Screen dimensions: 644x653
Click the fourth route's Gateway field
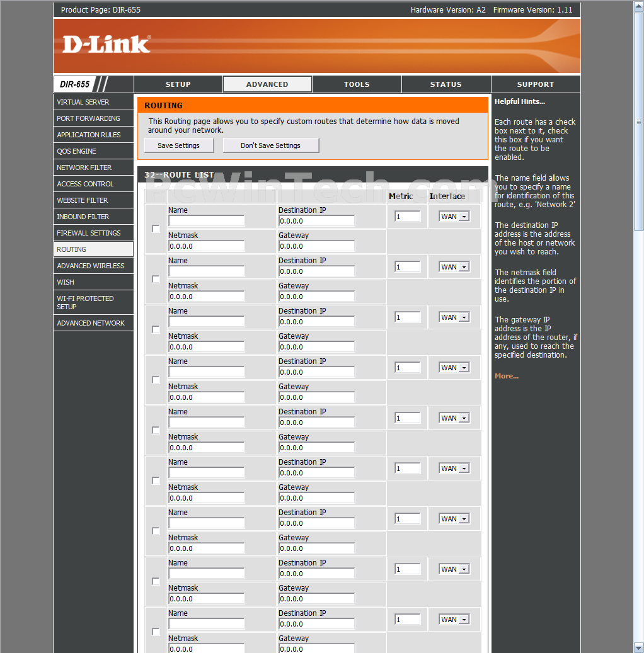317,397
